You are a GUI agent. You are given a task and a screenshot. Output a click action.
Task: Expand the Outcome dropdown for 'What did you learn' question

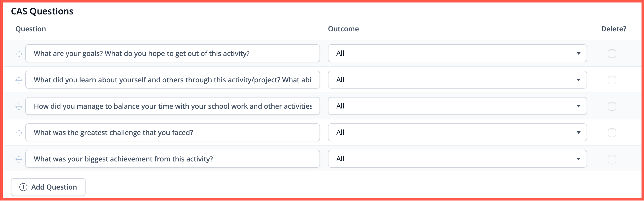(x=457, y=80)
